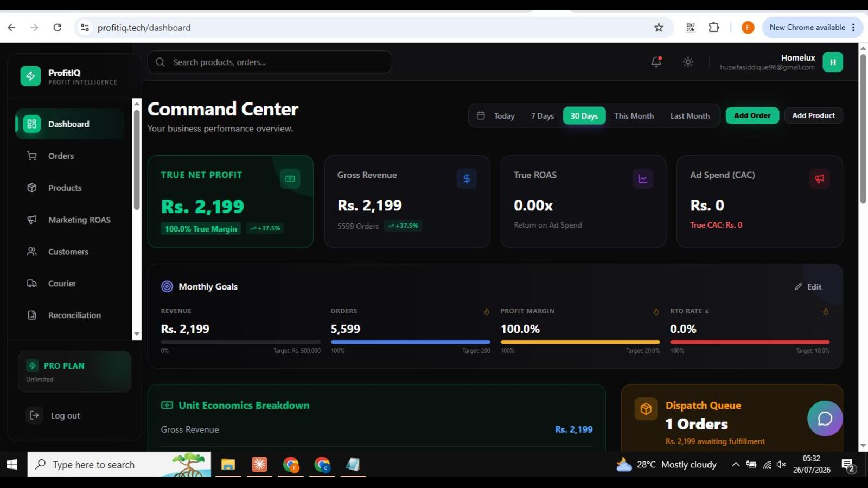Edit the Monthly Goals

click(808, 287)
